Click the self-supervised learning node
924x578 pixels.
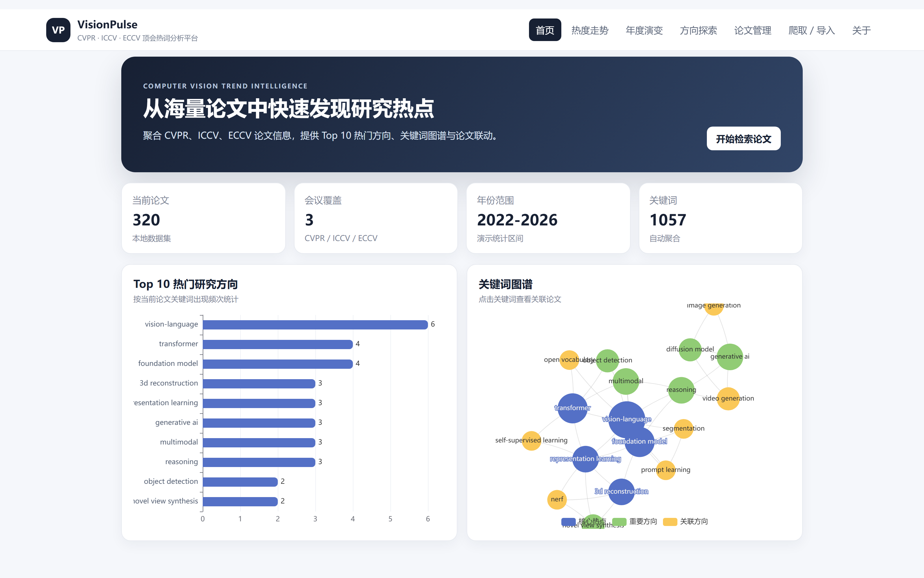(531, 440)
